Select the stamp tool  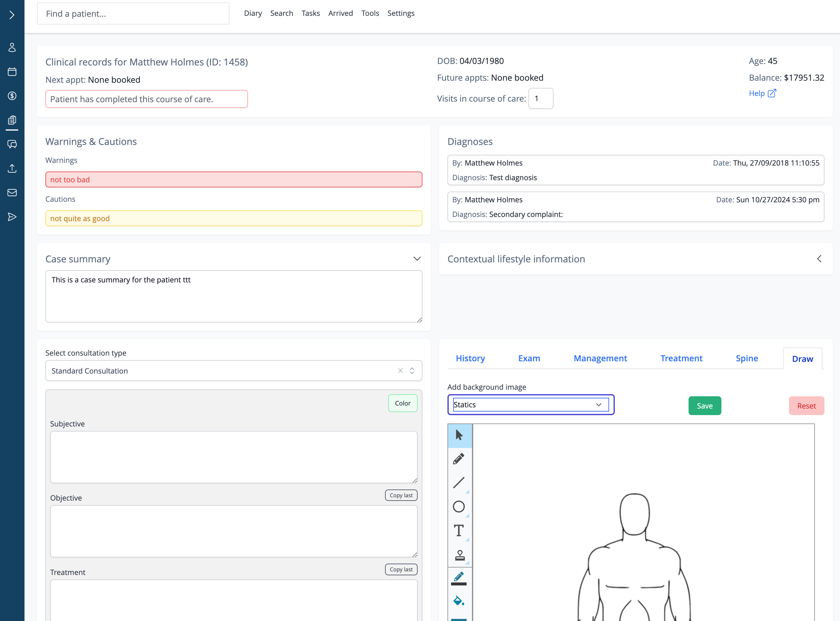459,555
